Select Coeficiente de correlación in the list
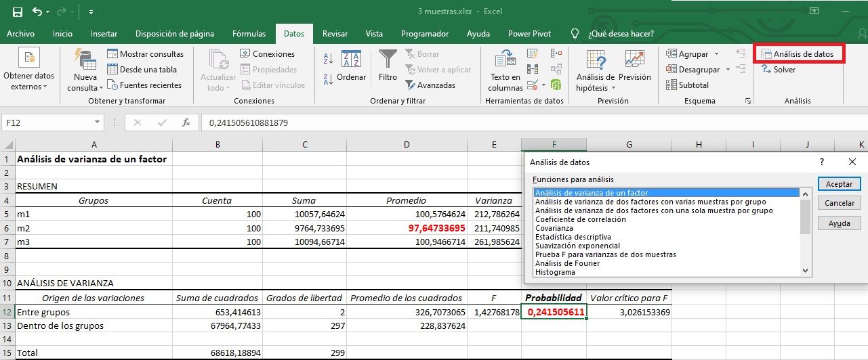The height and width of the screenshot is (360, 868). click(580, 219)
